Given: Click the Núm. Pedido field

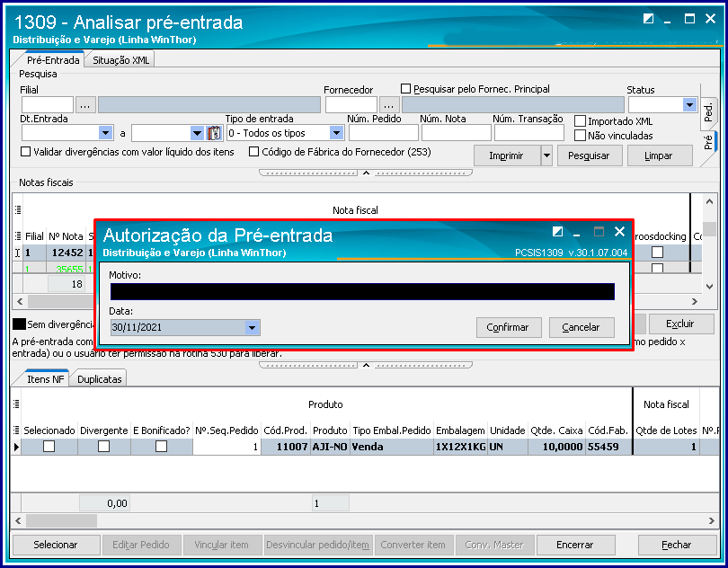Looking at the screenshot, I should coord(384,133).
